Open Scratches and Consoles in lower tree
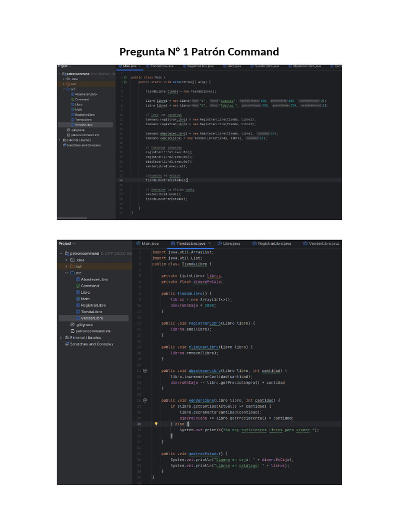The width and height of the screenshot is (399, 532). pos(91,344)
